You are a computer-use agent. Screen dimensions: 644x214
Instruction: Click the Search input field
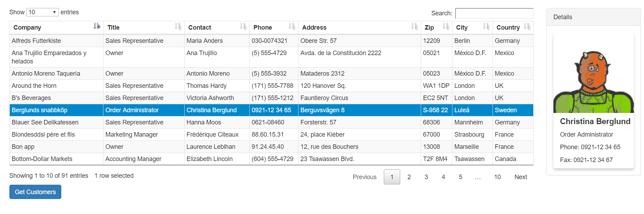click(494, 13)
